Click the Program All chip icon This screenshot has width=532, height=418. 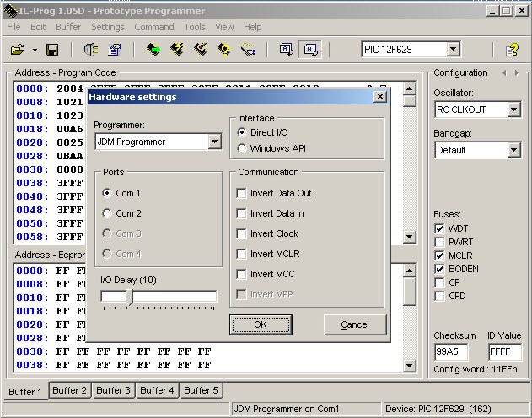pyautogui.click(x=177, y=51)
